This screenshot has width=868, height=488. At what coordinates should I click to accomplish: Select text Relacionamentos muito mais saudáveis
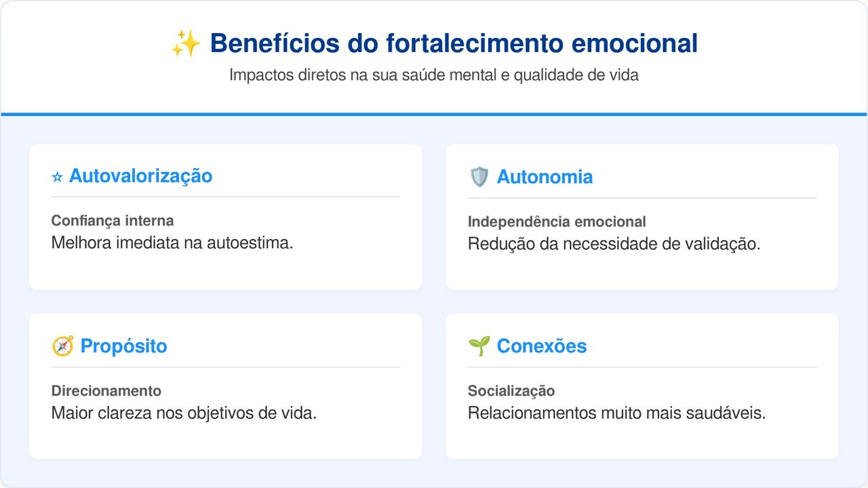(616, 413)
